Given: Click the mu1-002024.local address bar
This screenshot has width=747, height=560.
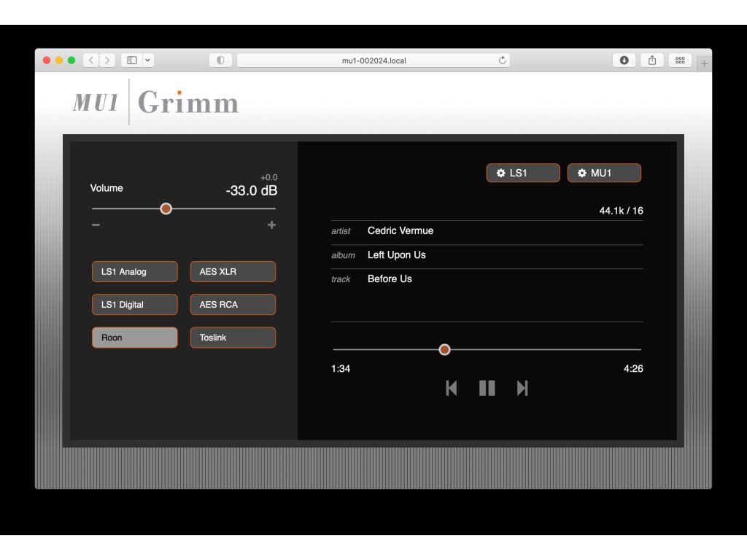Looking at the screenshot, I should point(373,61).
